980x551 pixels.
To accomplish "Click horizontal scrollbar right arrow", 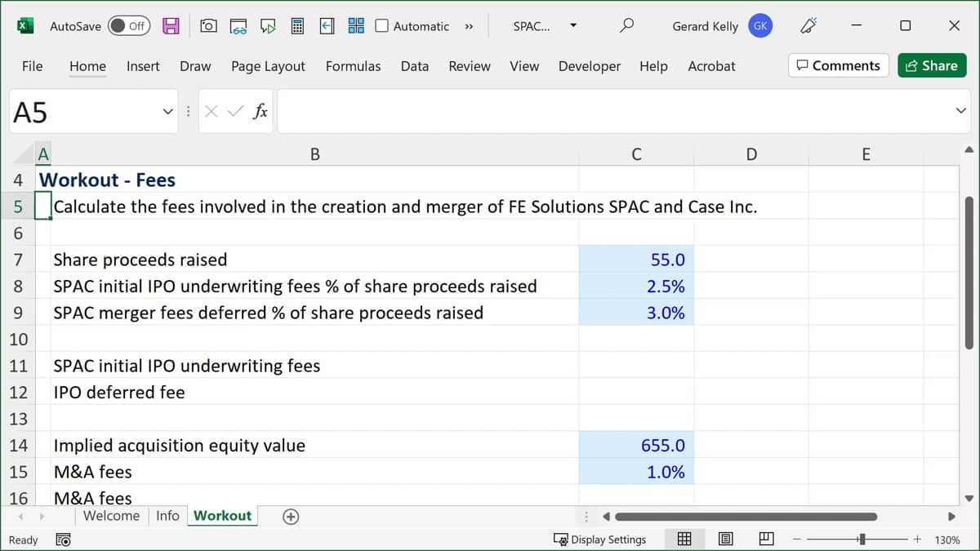I will point(951,516).
